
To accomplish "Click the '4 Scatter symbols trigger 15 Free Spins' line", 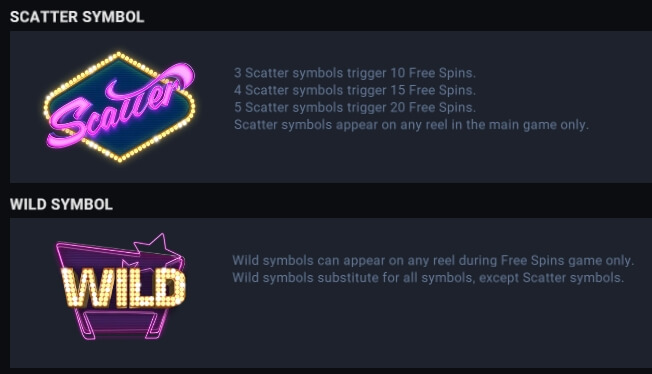I will (355, 90).
